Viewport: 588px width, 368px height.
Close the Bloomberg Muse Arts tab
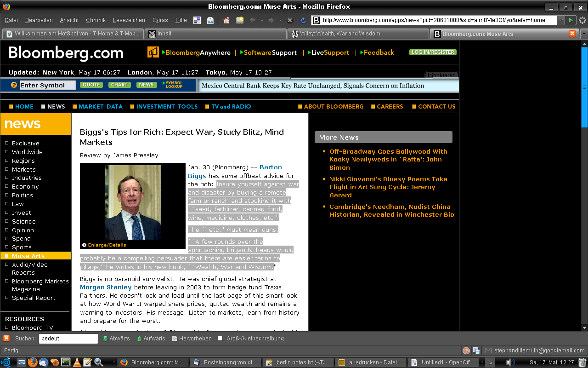tap(572, 34)
